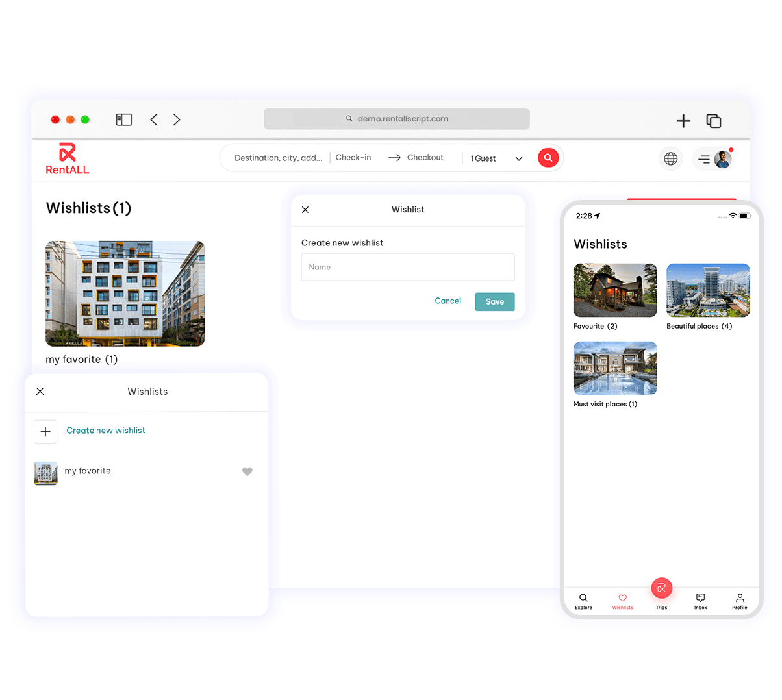Image resolution: width=782 pixels, height=700 pixels.
Task: Click the wishlist Name input field
Action: tap(407, 267)
